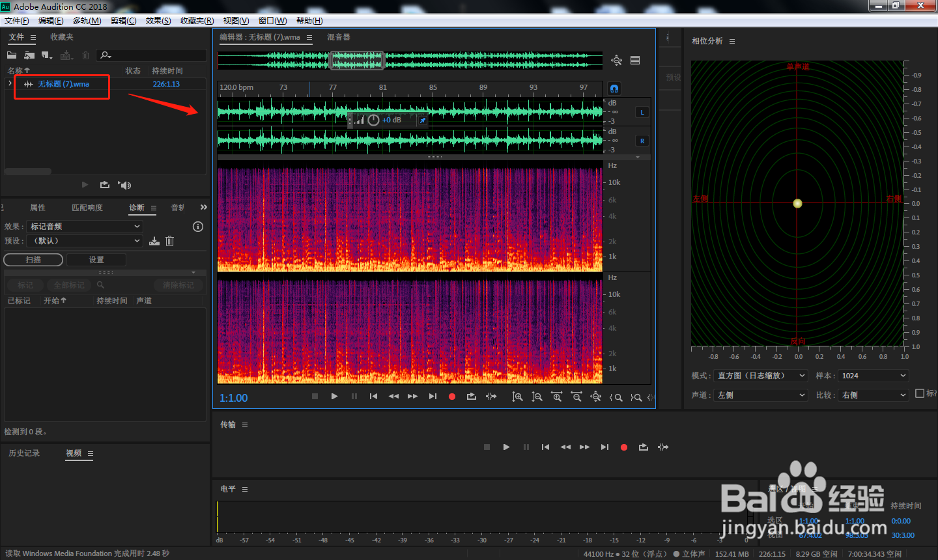
Task: Click zoom in amplitude icon
Action: point(517,397)
